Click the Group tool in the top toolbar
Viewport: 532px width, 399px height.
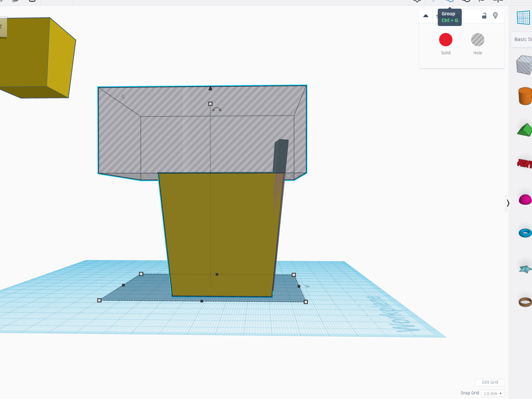tap(450, 1)
